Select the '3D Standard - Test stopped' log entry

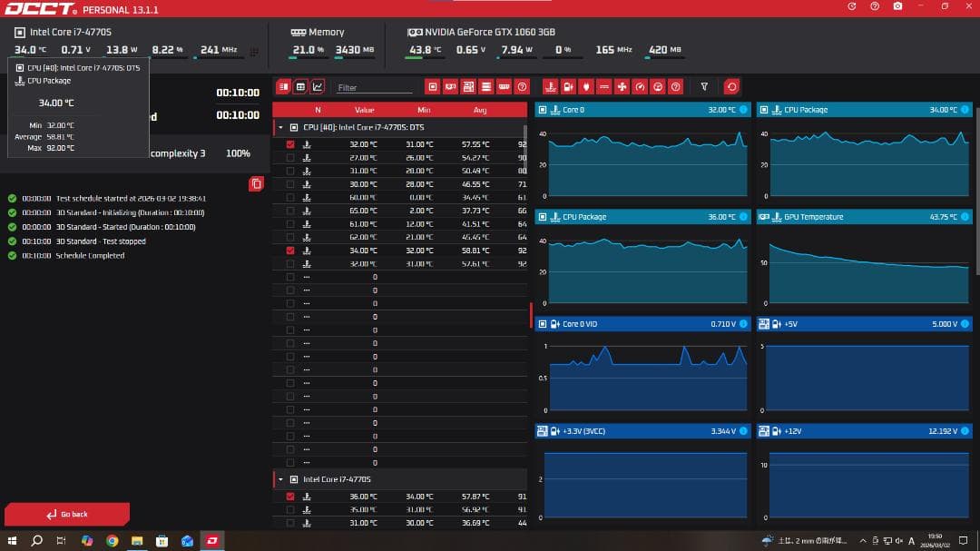point(101,241)
